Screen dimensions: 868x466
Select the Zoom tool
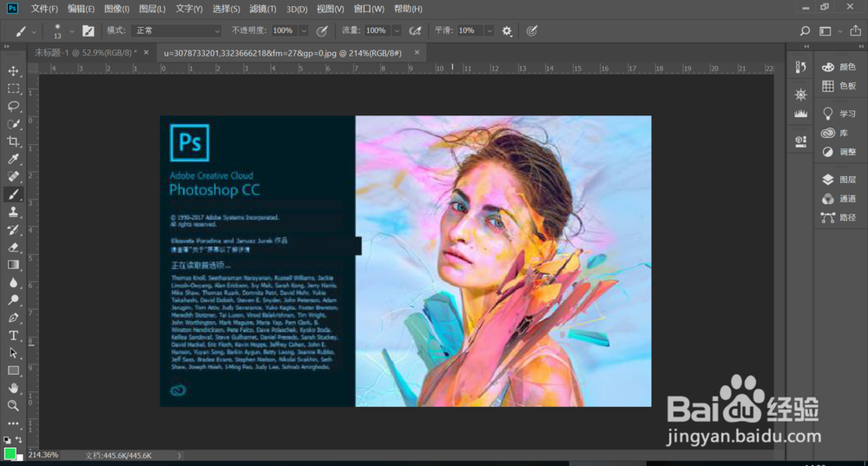13,405
